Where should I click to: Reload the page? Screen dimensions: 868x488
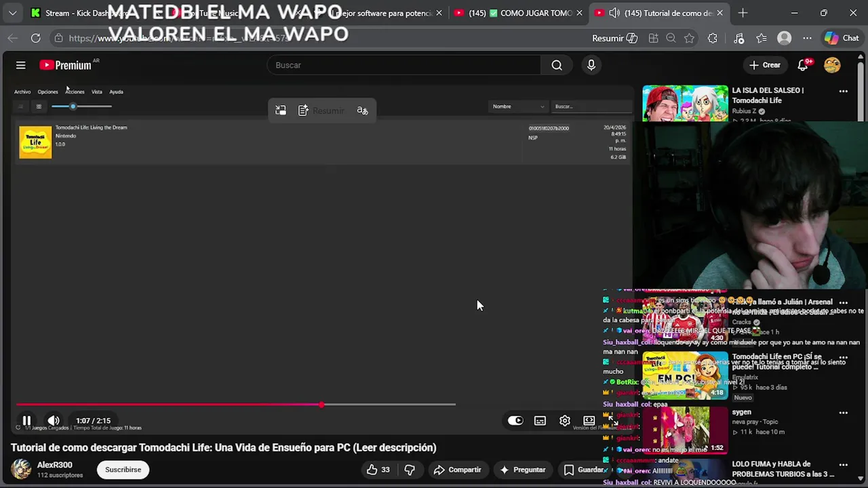coord(35,39)
